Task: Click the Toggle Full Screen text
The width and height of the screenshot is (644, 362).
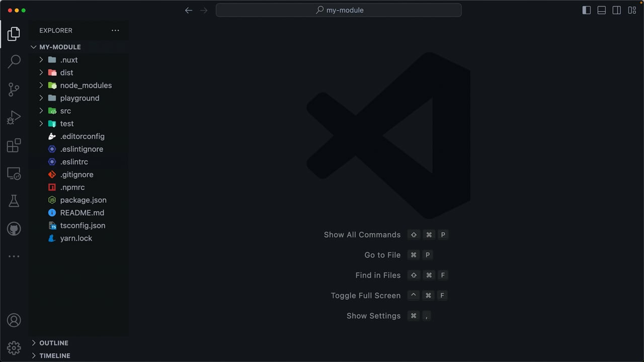Action: [x=366, y=296]
